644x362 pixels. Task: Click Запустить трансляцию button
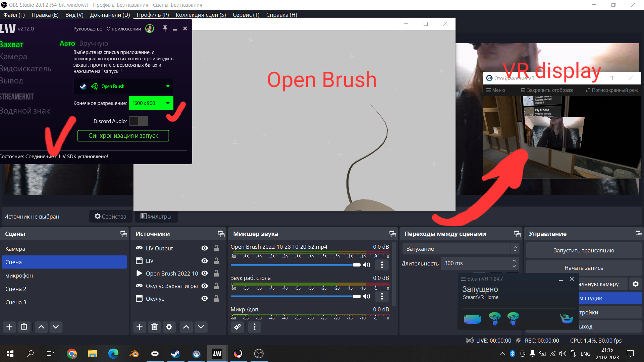pos(584,250)
